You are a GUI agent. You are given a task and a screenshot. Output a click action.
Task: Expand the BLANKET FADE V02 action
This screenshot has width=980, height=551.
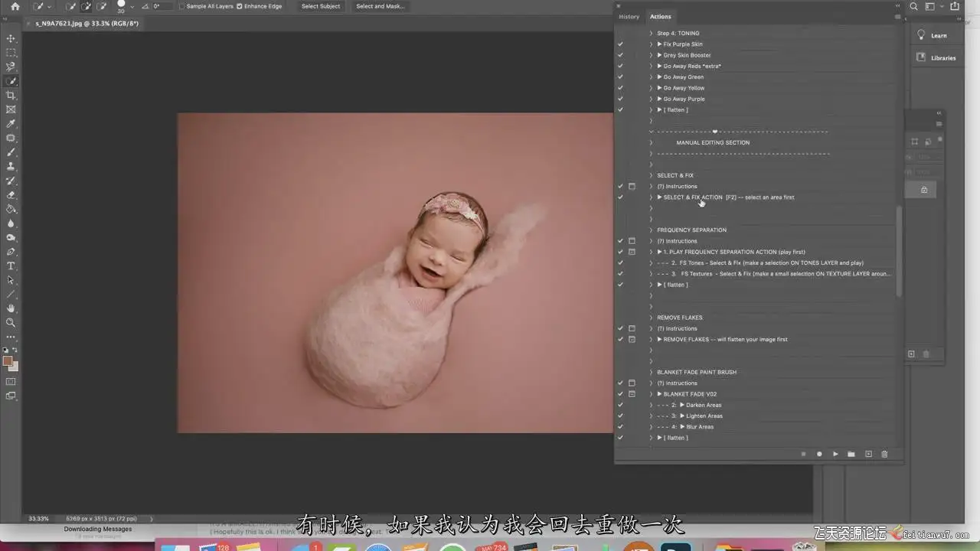(x=651, y=394)
